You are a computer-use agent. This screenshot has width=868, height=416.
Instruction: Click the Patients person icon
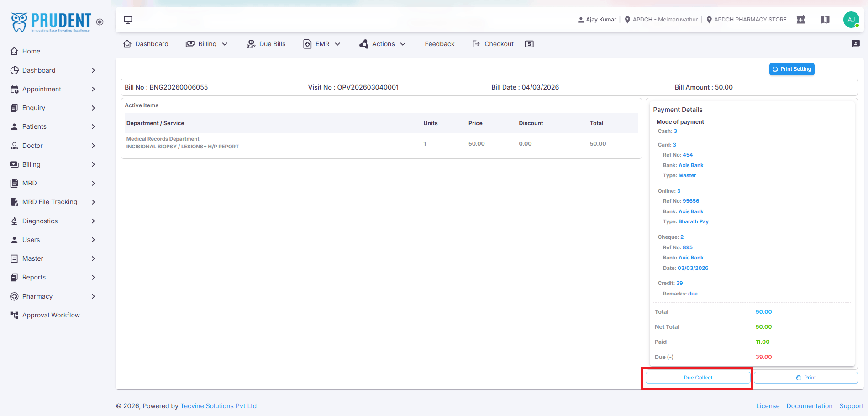(x=14, y=126)
